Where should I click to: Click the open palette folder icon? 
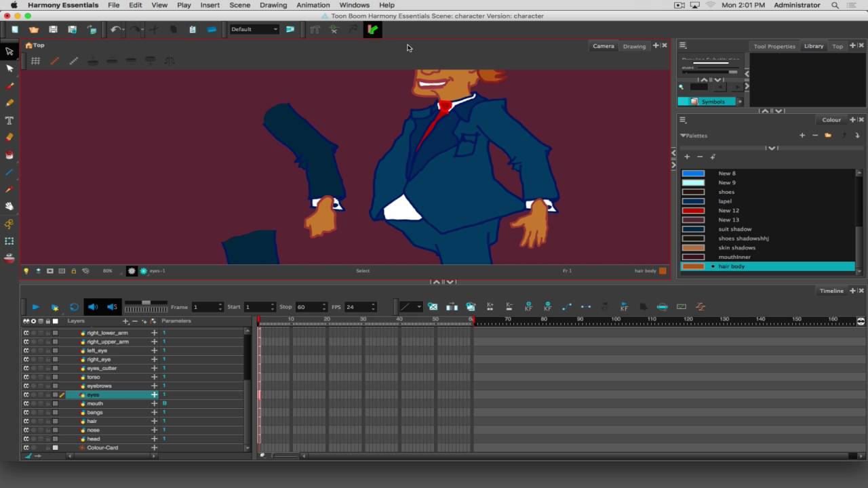point(828,136)
